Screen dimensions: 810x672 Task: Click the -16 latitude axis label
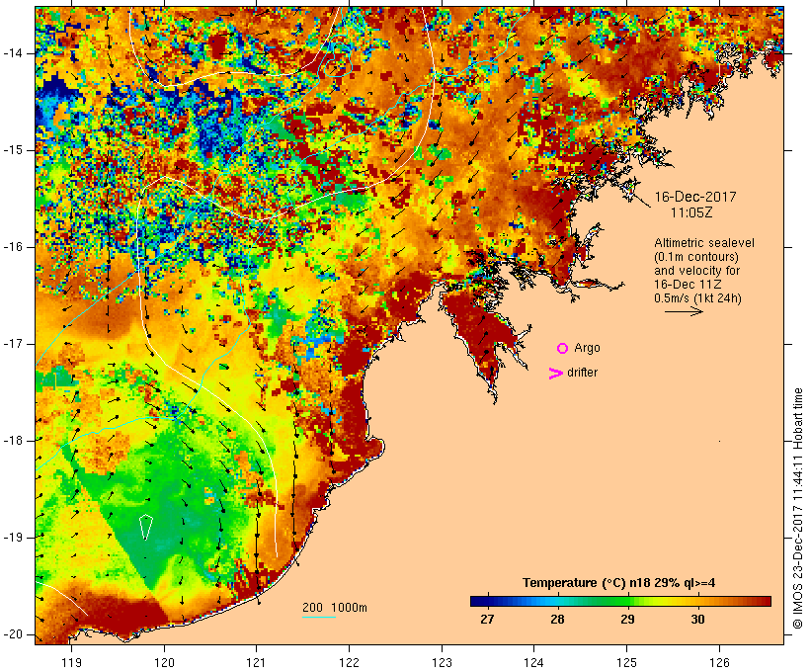[13, 247]
